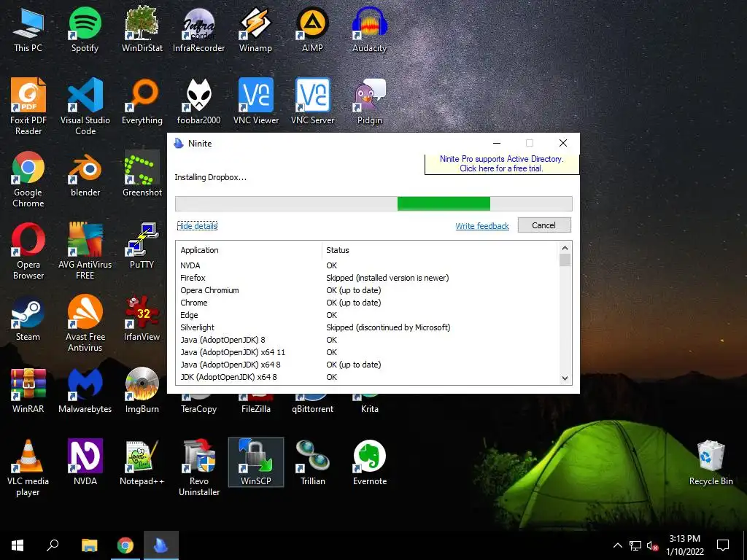Select the blender desktop icon
This screenshot has height=560, width=747.
(85, 174)
